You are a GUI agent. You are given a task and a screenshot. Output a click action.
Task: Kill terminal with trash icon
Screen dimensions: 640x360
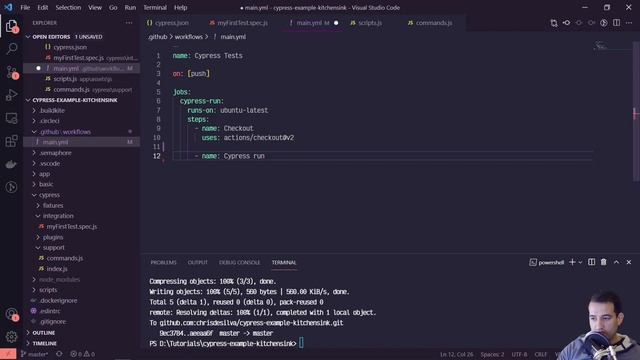[x=603, y=262]
